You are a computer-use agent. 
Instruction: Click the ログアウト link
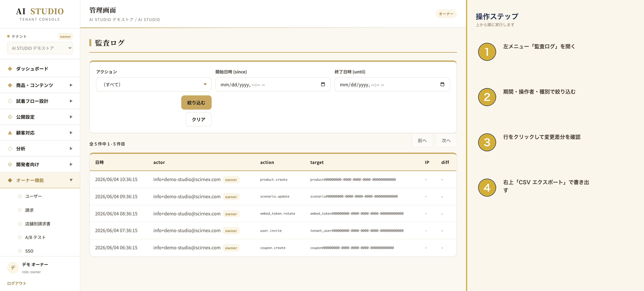17,283
